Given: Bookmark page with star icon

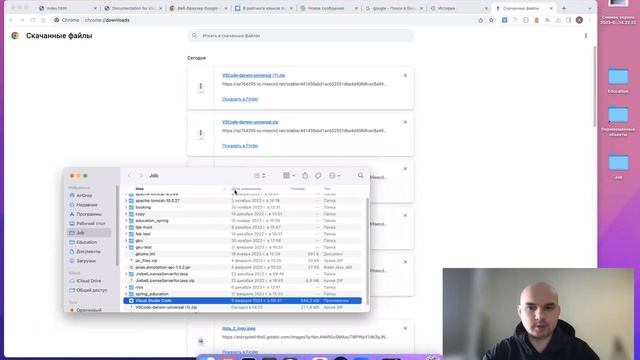Looking at the screenshot, I should click(491, 20).
